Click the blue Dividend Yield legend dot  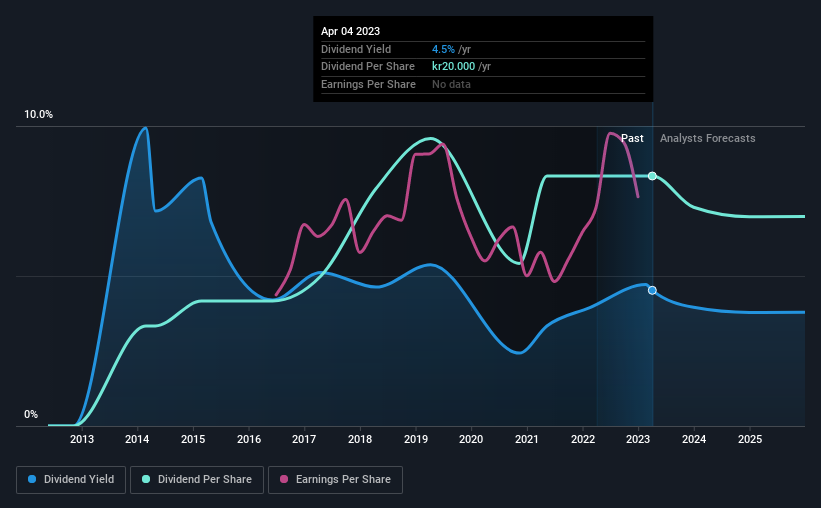click(32, 479)
